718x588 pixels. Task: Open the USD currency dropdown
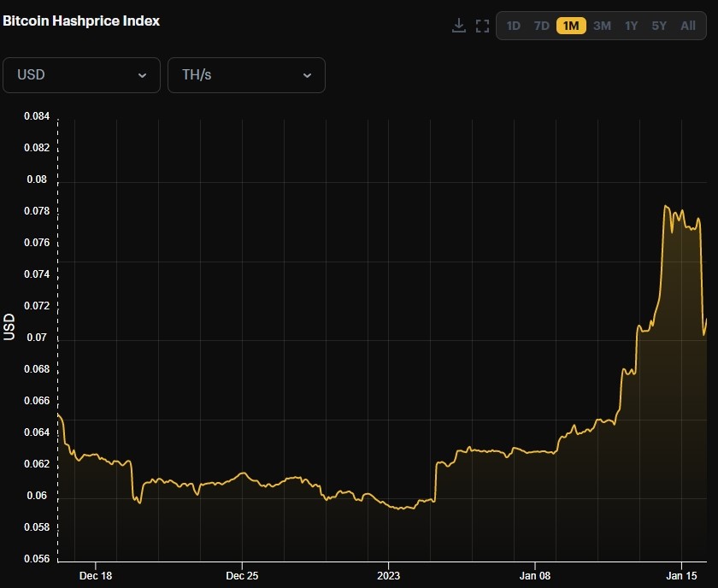pos(81,75)
